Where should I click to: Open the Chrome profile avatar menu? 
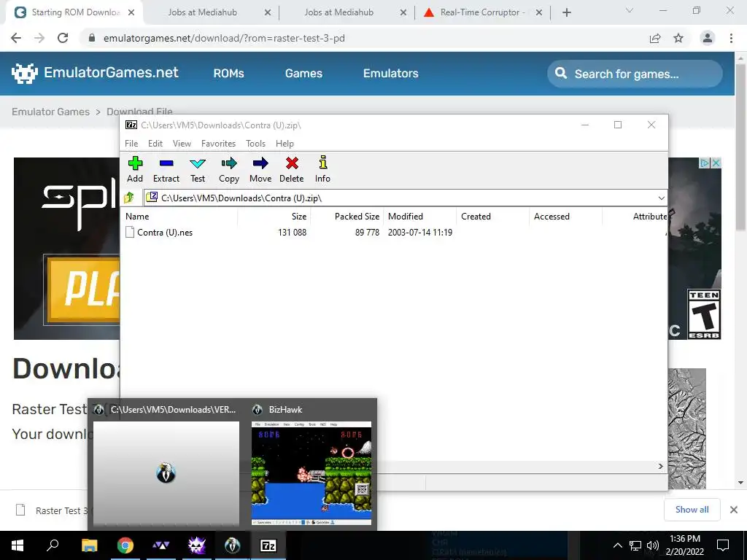point(708,38)
